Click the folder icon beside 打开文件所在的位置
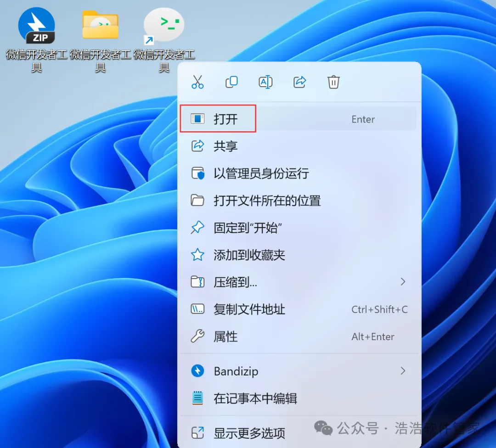Image resolution: width=496 pixels, height=448 pixels. (197, 201)
